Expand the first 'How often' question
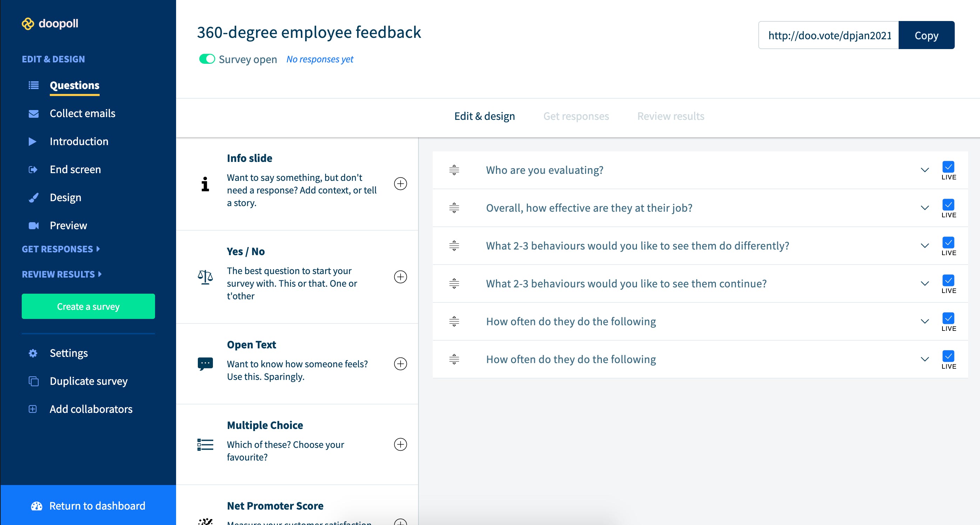Viewport: 980px width, 525px height. point(925,322)
